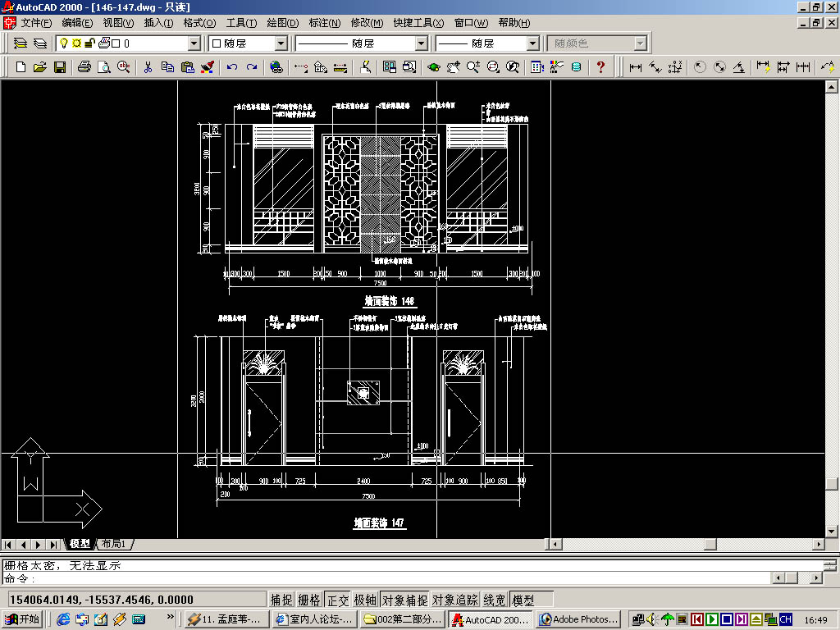
Task: Click the Help question mark icon
Action: click(600, 67)
